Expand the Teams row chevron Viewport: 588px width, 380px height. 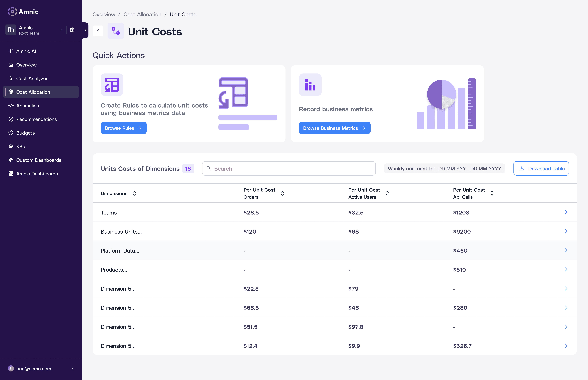point(566,212)
